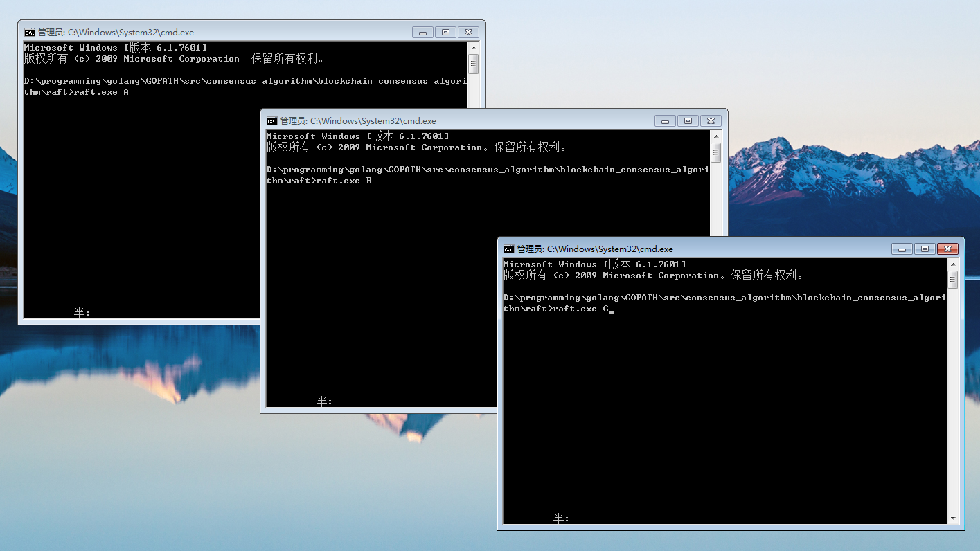Image resolution: width=980 pixels, height=551 pixels.
Task: Open the system menu icon of raft.exe A window
Action: pyautogui.click(x=28, y=32)
